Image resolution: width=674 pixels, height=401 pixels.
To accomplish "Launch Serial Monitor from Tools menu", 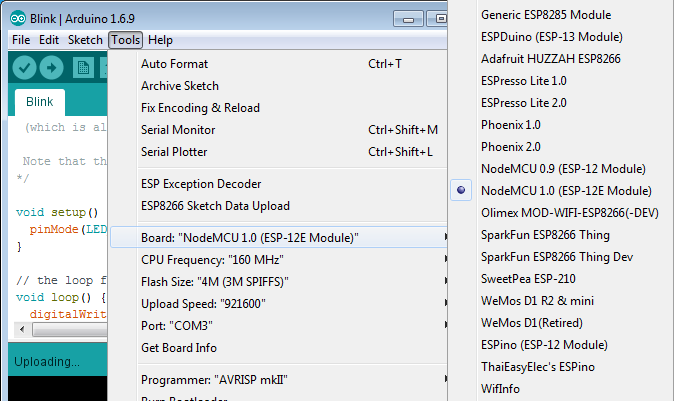I will [x=178, y=130].
